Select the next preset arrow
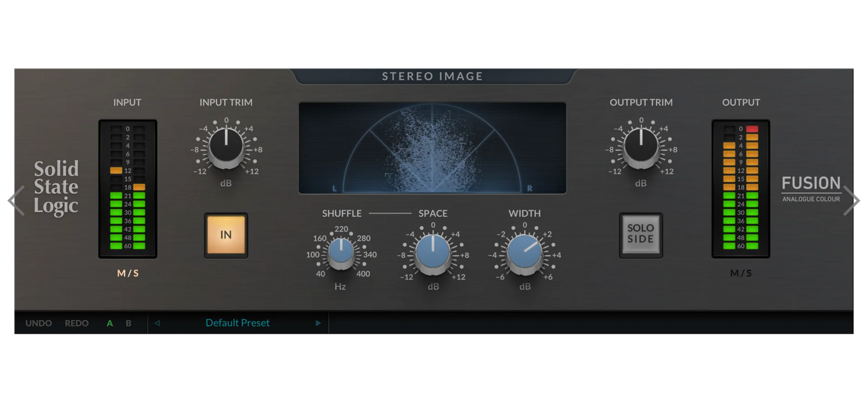Viewport: 868px width, 398px height. point(318,323)
